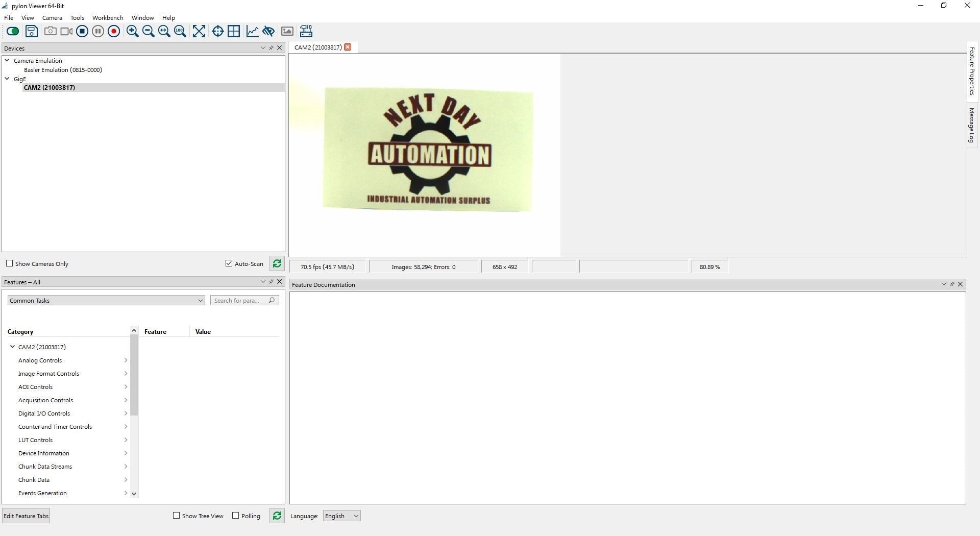Check the Show Cameras Only checkbox
Image resolution: width=980 pixels, height=536 pixels.
[9, 263]
